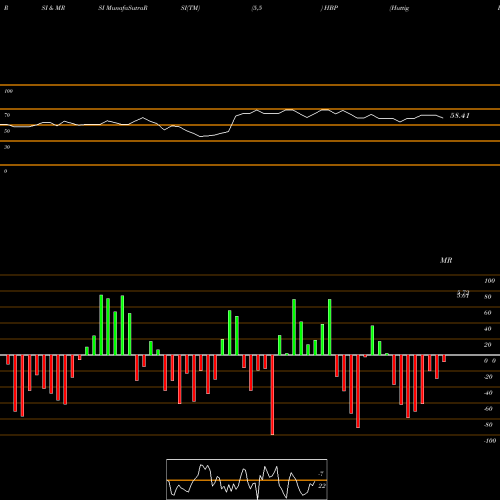Screen dimensions: 500x500
Task: Click the '(Huntig' header text
Action: tap(399, 8)
